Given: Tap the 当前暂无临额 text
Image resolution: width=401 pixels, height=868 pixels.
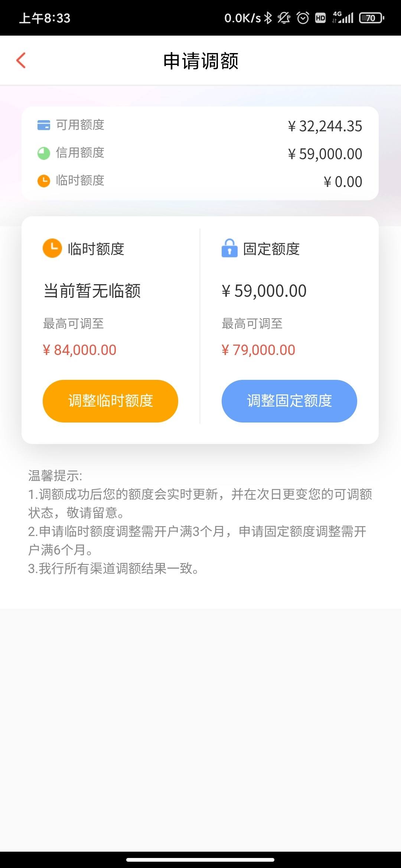Looking at the screenshot, I should (92, 290).
